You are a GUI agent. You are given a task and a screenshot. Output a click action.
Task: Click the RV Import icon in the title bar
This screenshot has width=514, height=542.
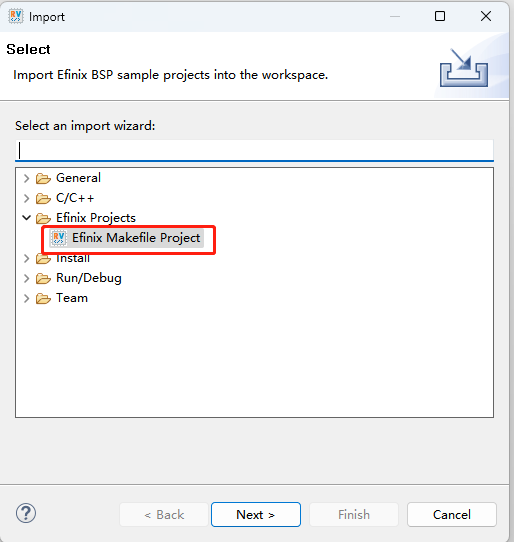pos(16,17)
